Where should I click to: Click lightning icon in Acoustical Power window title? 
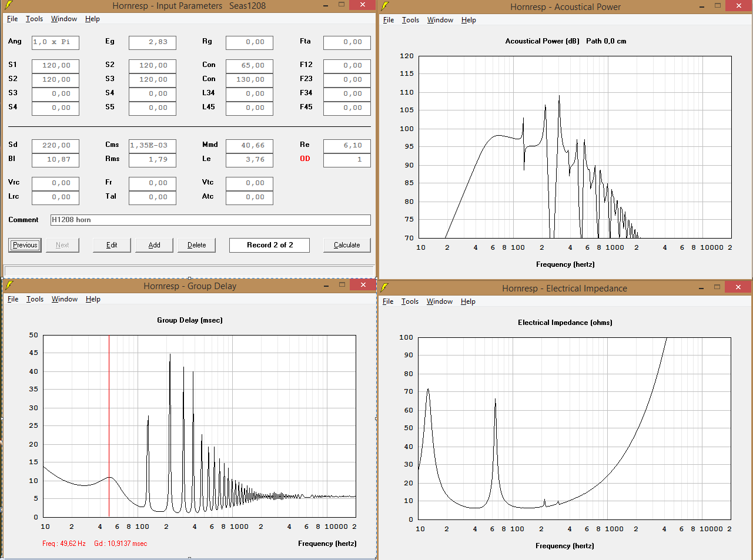[x=385, y=6]
